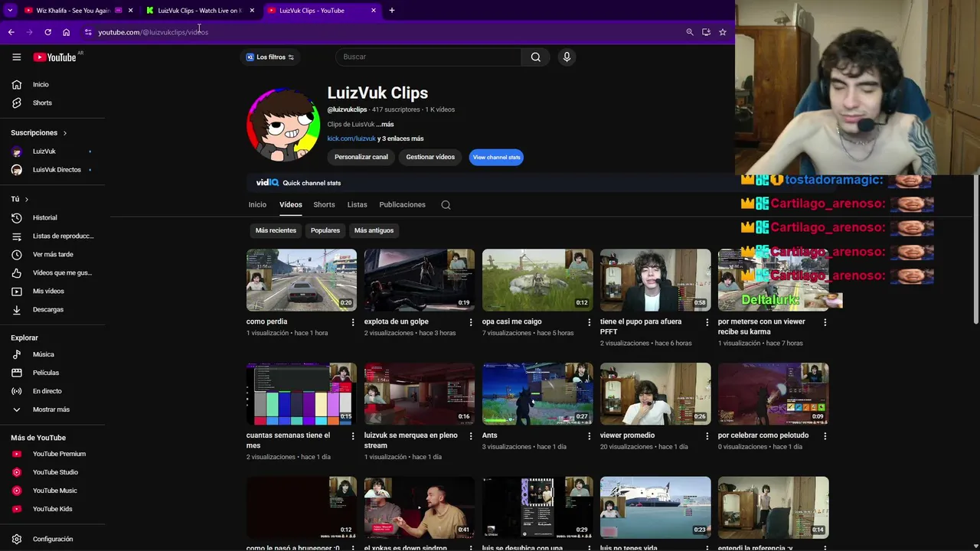980x551 pixels.
Task: Go back in browser history
Action: (11, 32)
